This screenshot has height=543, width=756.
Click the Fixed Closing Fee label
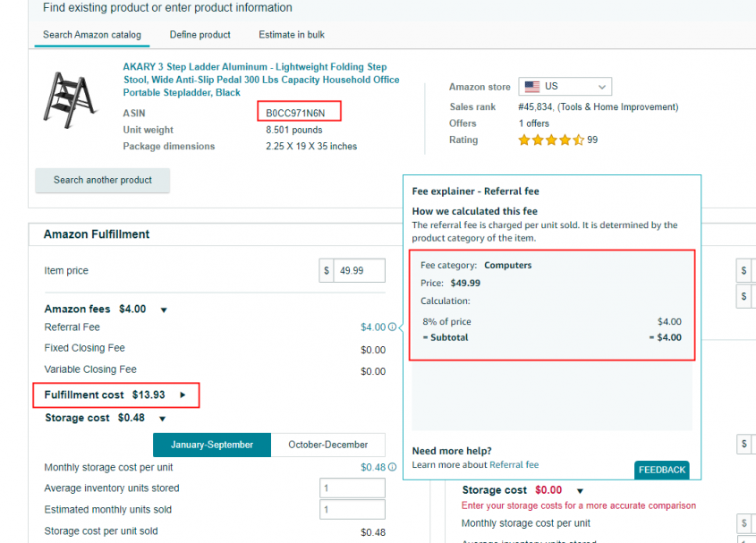[84, 348]
